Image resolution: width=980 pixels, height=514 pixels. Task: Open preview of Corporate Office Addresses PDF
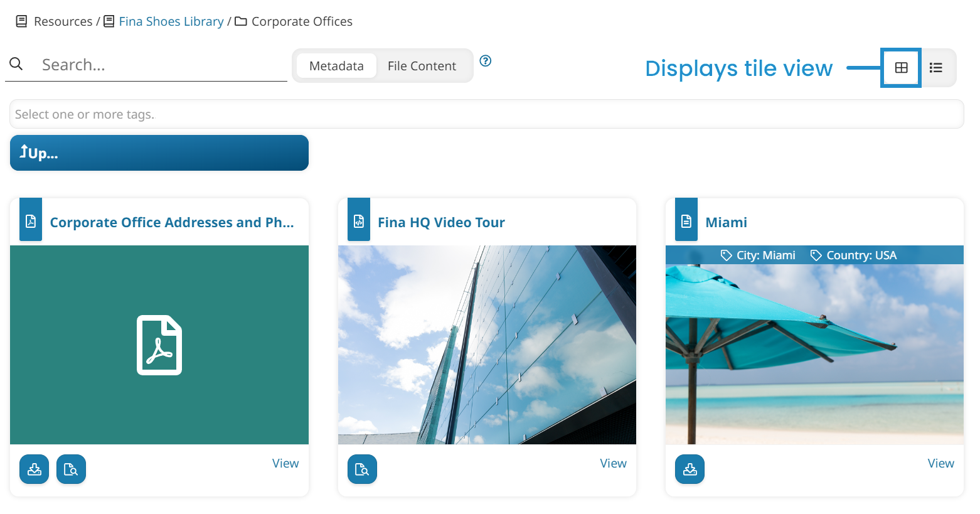point(71,469)
